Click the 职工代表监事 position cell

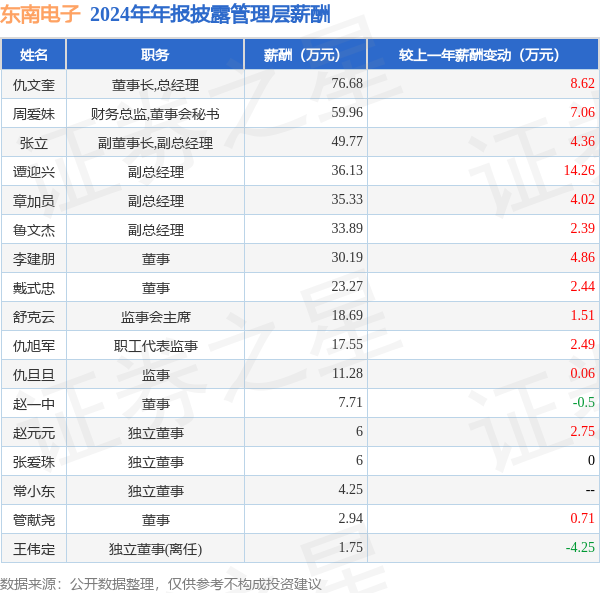click(155, 346)
